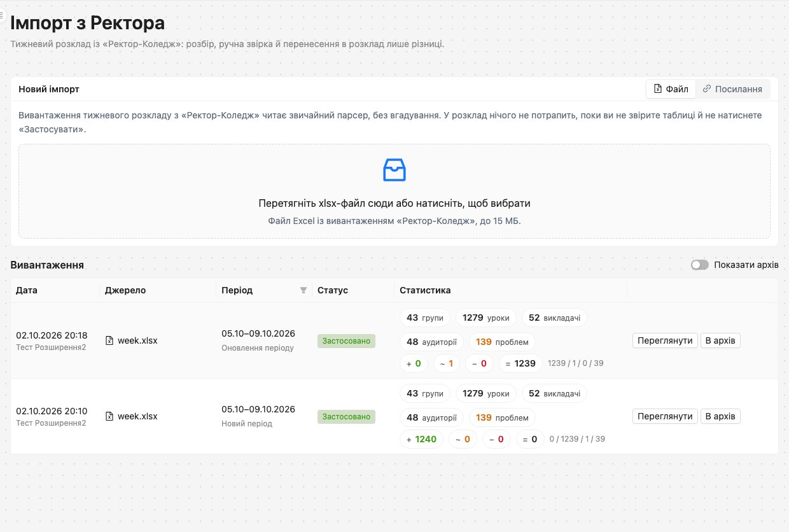Switch to the Посилання tab
Viewport: 789px width, 532px height.
click(732, 89)
